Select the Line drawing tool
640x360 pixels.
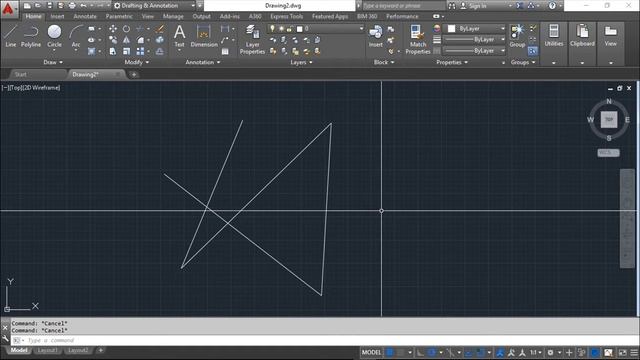[11, 36]
